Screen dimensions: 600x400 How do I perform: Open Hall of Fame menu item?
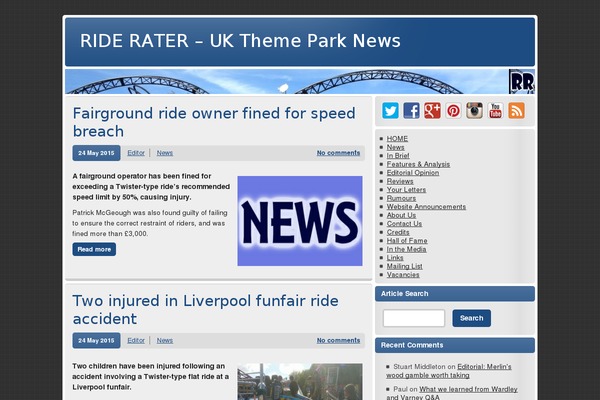[407, 240]
